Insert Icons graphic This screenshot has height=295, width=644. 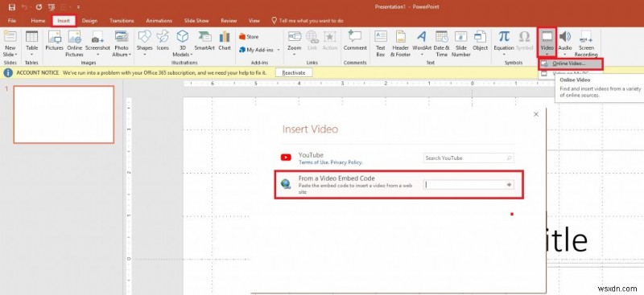tap(163, 41)
